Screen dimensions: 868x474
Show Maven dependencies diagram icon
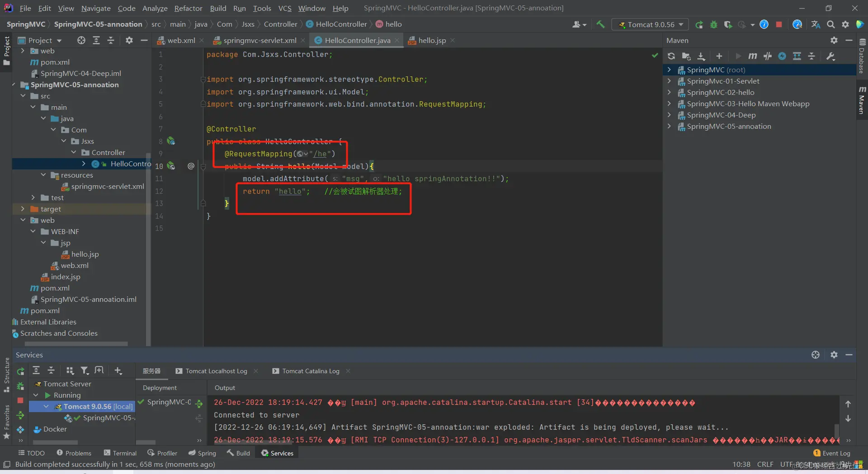797,56
